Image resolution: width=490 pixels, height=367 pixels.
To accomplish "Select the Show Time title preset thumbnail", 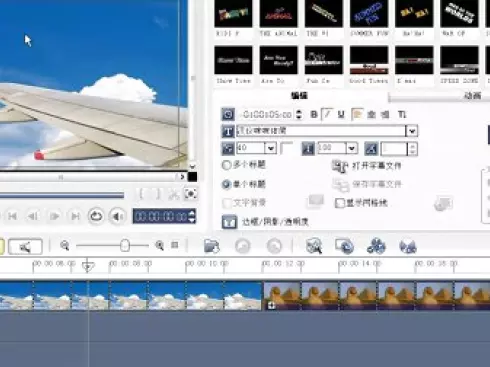I will click(x=233, y=60).
